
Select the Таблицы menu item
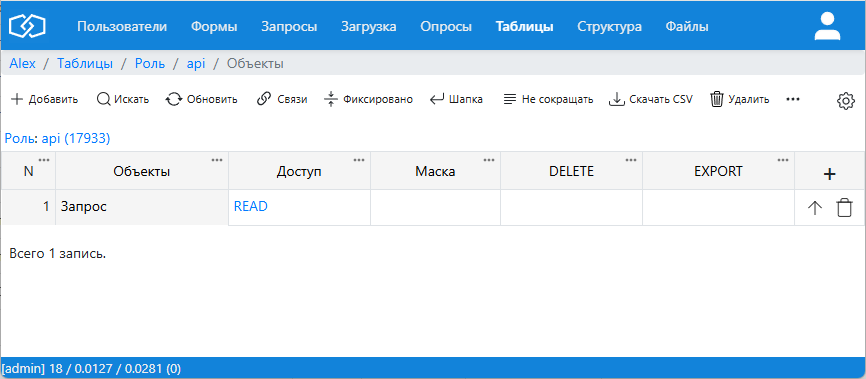(x=525, y=27)
